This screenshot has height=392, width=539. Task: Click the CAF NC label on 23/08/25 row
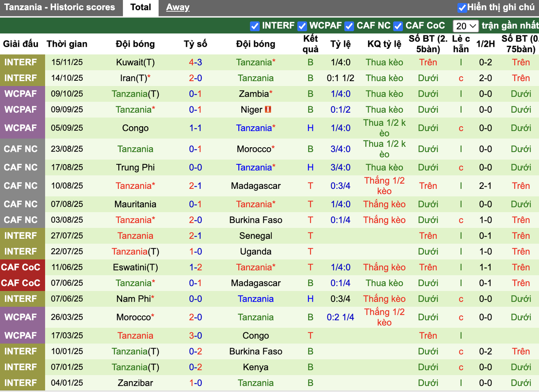[21, 149]
